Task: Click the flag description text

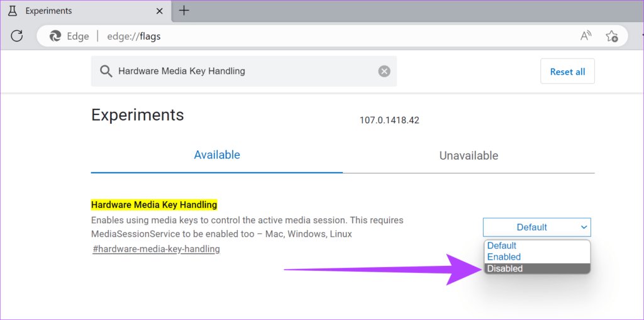Action: (x=247, y=227)
